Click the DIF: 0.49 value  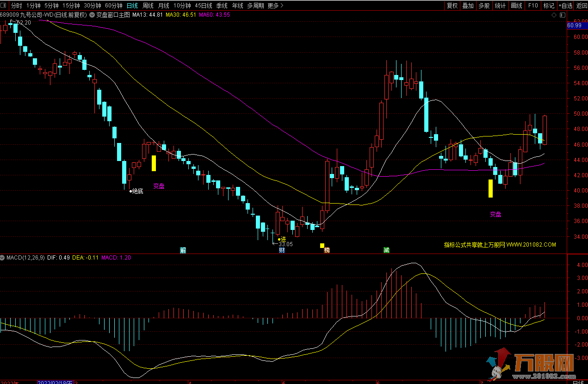pyautogui.click(x=58, y=258)
